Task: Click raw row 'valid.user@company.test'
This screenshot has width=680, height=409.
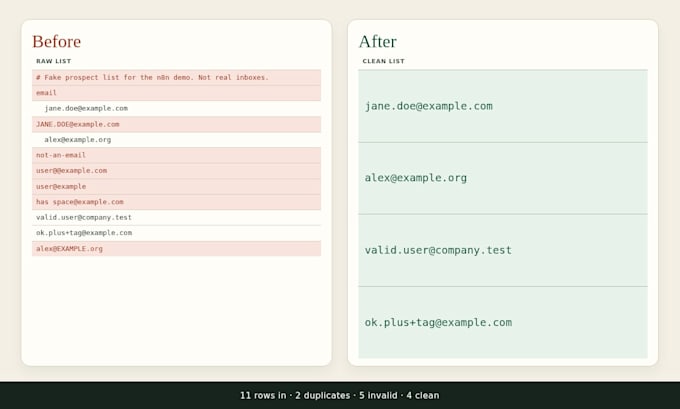Action: click(x=177, y=217)
